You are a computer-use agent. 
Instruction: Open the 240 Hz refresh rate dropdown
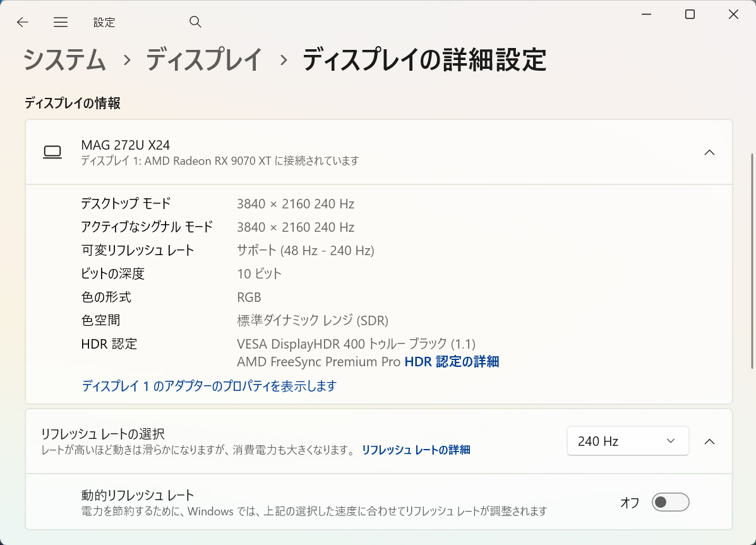pos(627,441)
